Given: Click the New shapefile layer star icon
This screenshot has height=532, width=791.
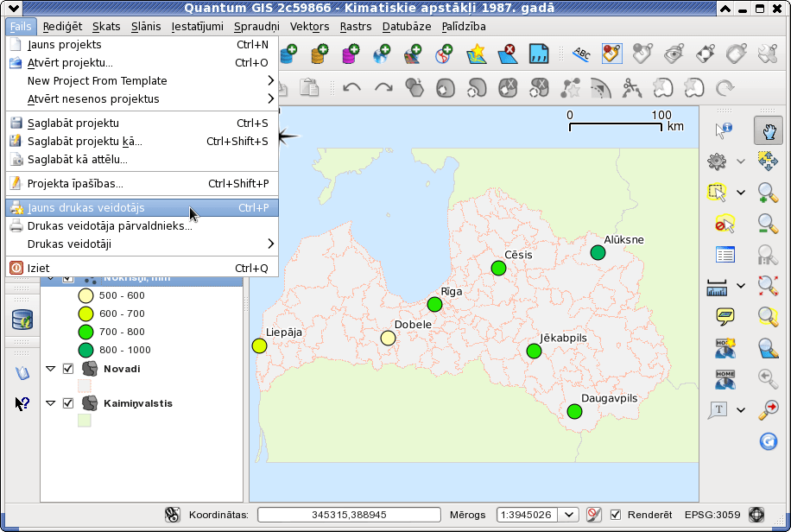Looking at the screenshot, I should tap(476, 54).
